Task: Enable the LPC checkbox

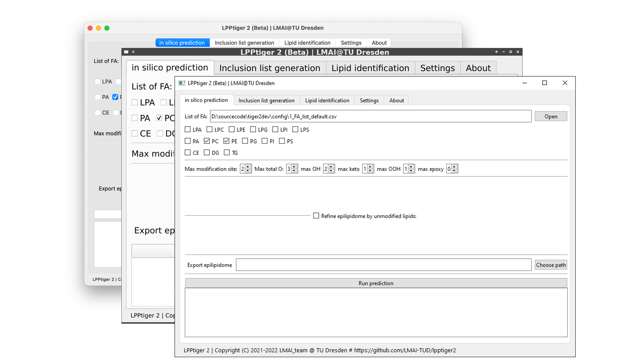Action: (209, 129)
